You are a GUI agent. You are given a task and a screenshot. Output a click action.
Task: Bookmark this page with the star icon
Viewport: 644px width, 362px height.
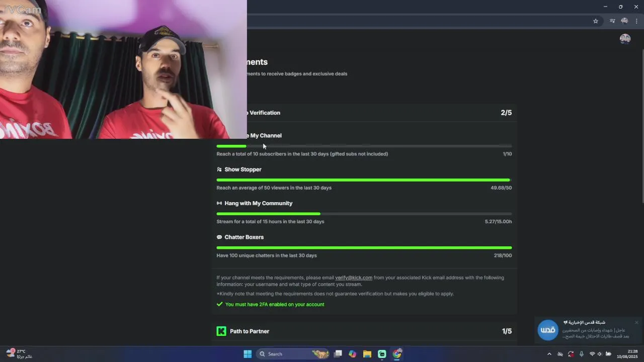[596, 21]
